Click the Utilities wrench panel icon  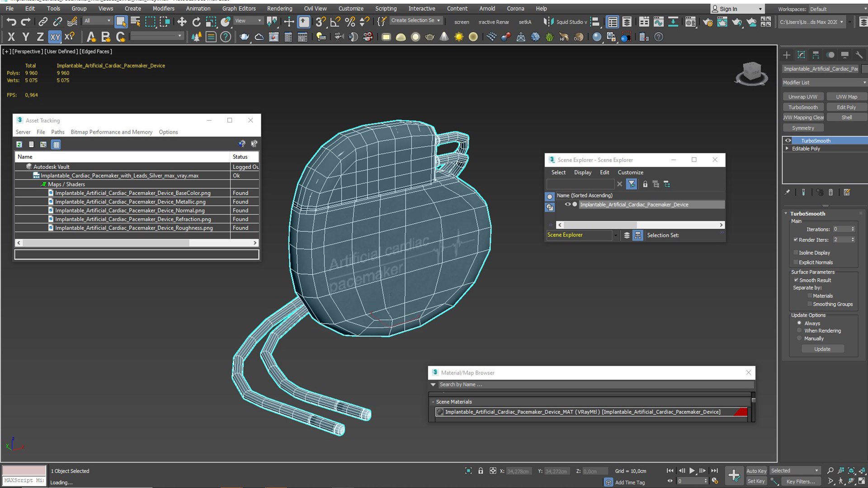pyautogui.click(x=859, y=55)
